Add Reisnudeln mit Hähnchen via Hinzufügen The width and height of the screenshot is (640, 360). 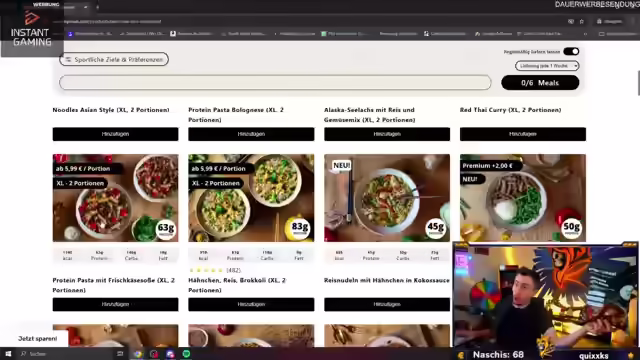tap(387, 304)
